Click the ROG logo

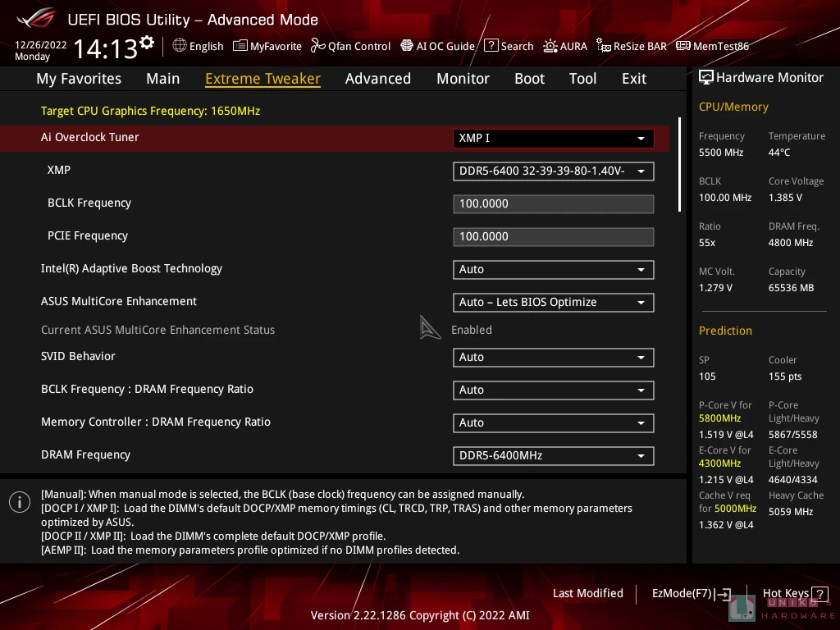pyautogui.click(x=35, y=19)
